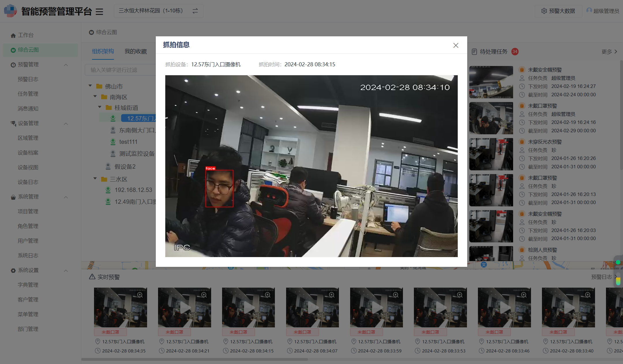Screen dimensions: 623x364
Task: Click the 12.49南门入口 camera icon
Action: 108,202
